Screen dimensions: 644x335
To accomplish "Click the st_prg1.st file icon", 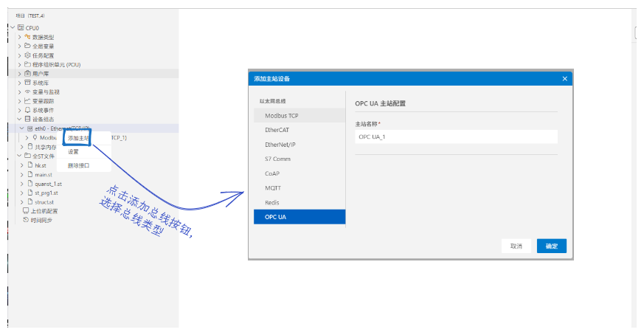I will 30,193.
